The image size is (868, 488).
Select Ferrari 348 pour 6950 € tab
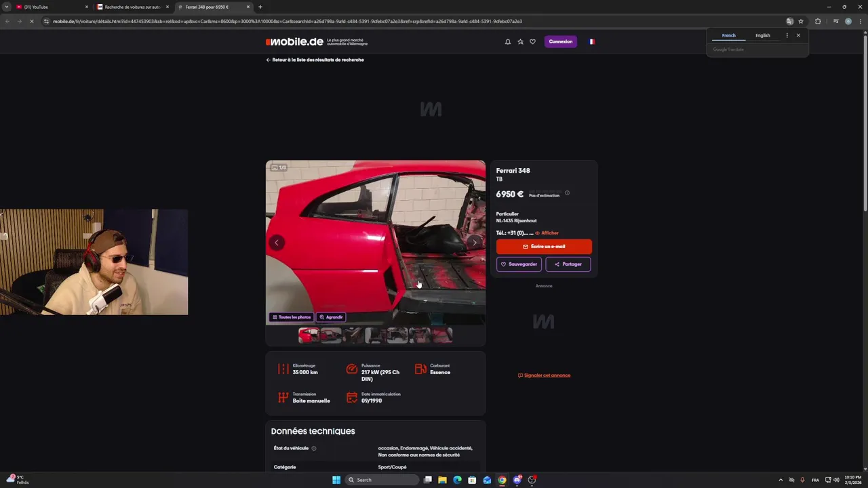214,7
